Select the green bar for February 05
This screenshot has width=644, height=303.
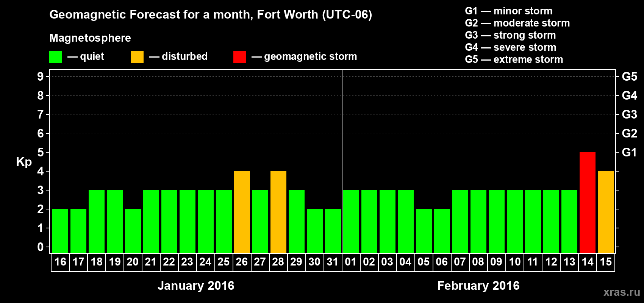coord(424,231)
